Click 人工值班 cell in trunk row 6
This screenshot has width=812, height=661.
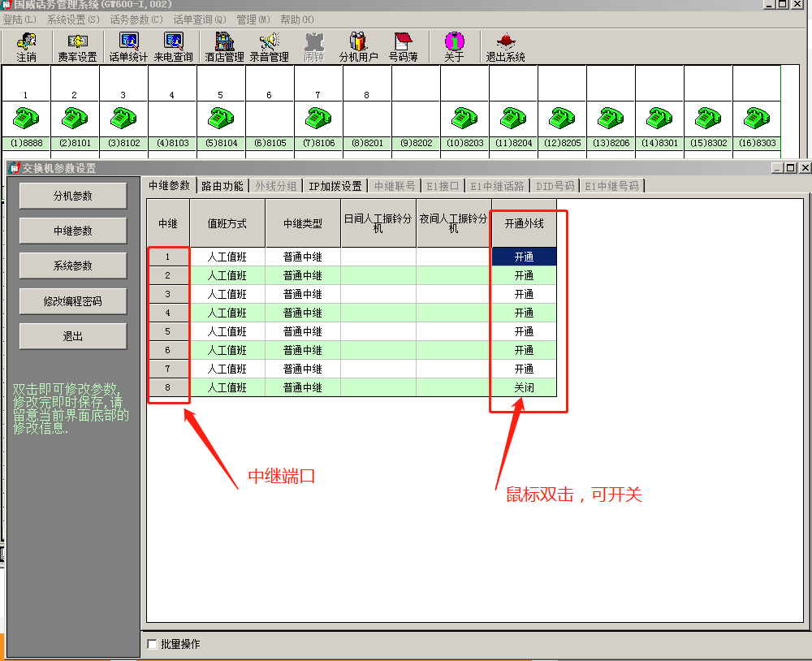(x=227, y=350)
